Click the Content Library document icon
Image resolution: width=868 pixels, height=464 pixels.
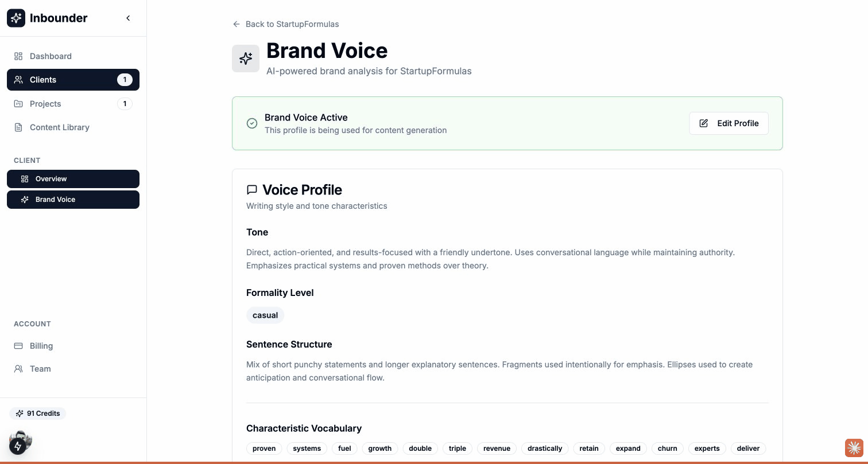pyautogui.click(x=18, y=127)
